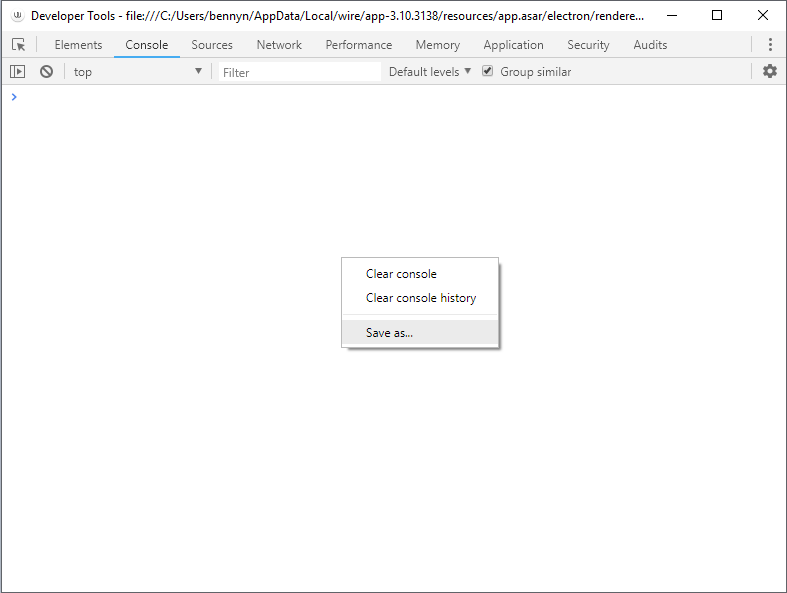This screenshot has width=787, height=593.
Task: Choose Clear console from context menu
Action: [x=420, y=274]
